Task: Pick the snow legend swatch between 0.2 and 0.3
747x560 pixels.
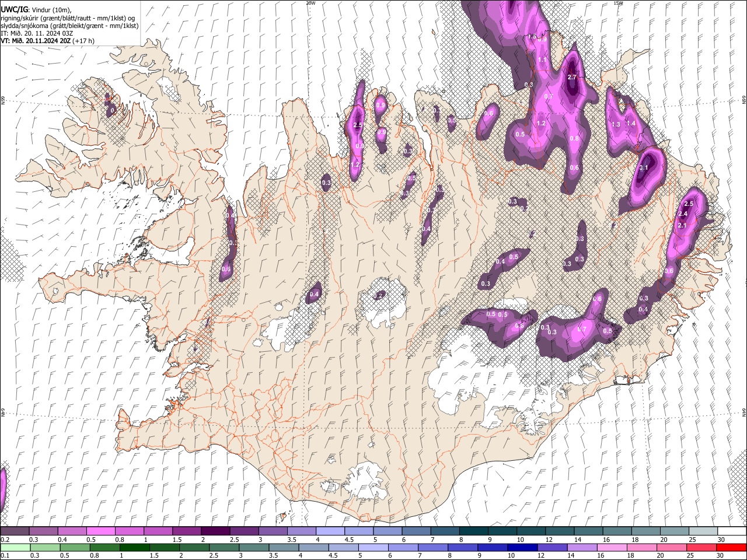Action: (x=15, y=531)
